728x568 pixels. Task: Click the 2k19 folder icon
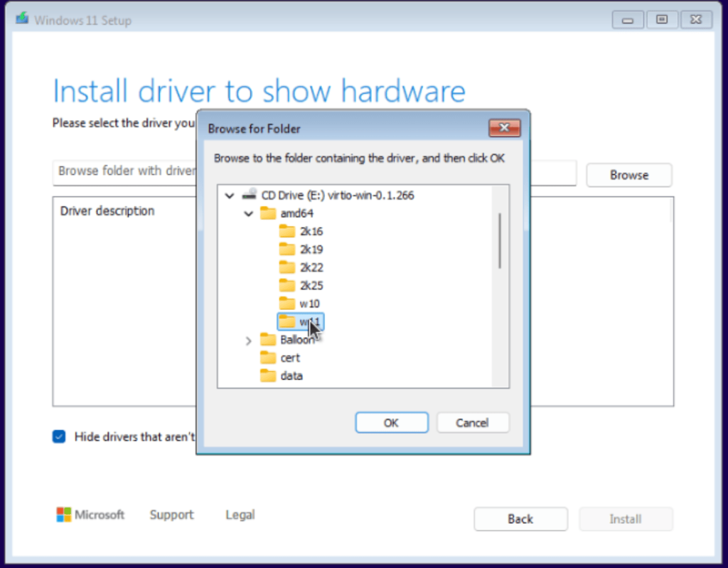(287, 250)
